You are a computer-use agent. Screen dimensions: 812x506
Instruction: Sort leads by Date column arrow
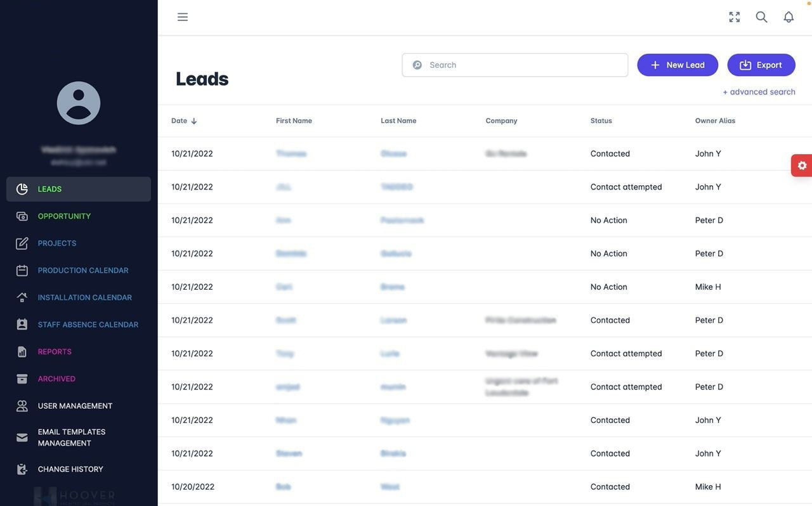coord(194,121)
